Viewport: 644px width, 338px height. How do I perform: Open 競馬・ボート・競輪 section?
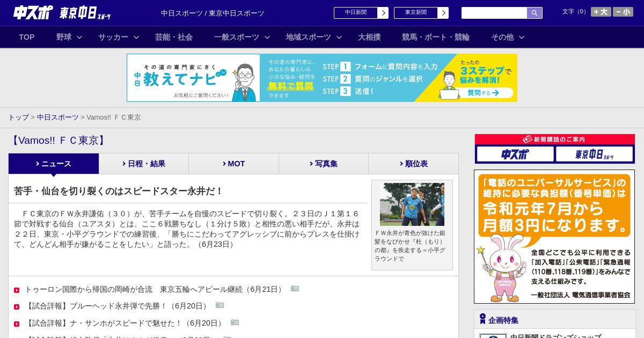436,37
